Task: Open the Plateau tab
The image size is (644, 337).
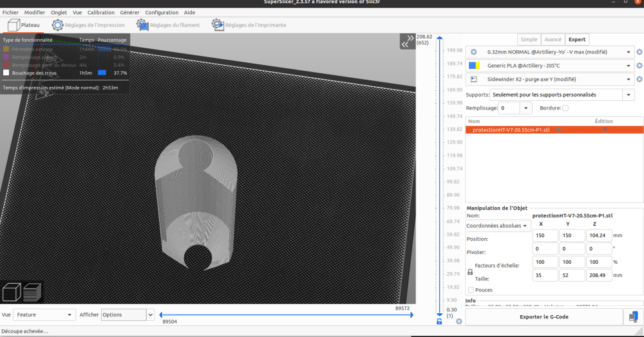Action: pyautogui.click(x=24, y=25)
